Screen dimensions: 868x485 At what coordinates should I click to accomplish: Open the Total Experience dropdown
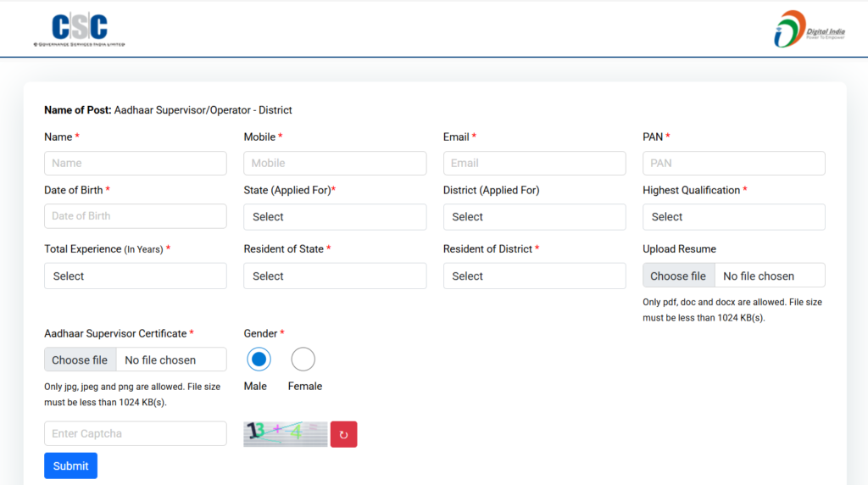pos(135,276)
